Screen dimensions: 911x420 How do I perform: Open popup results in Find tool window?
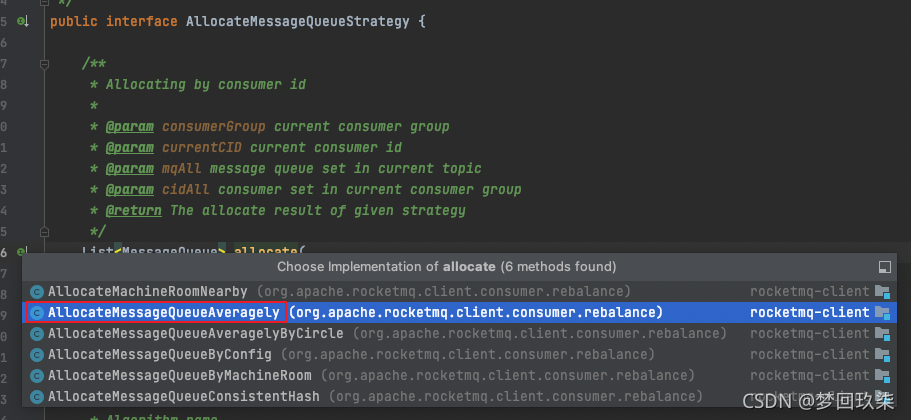click(884, 267)
